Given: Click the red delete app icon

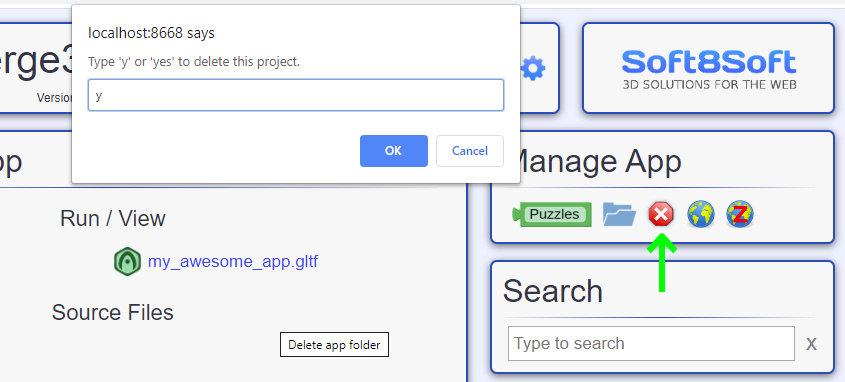Looking at the screenshot, I should click(x=661, y=214).
